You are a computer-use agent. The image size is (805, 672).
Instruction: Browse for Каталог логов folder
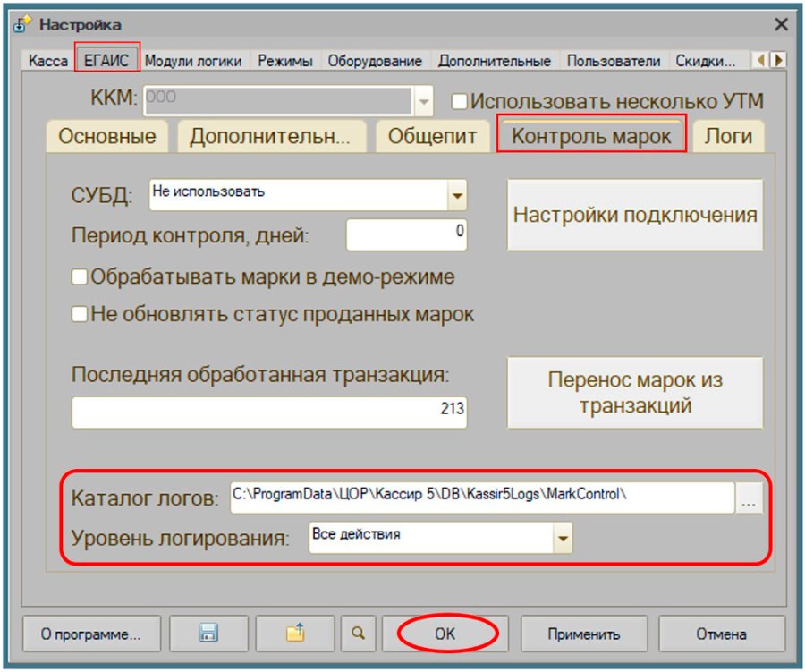coord(749,498)
